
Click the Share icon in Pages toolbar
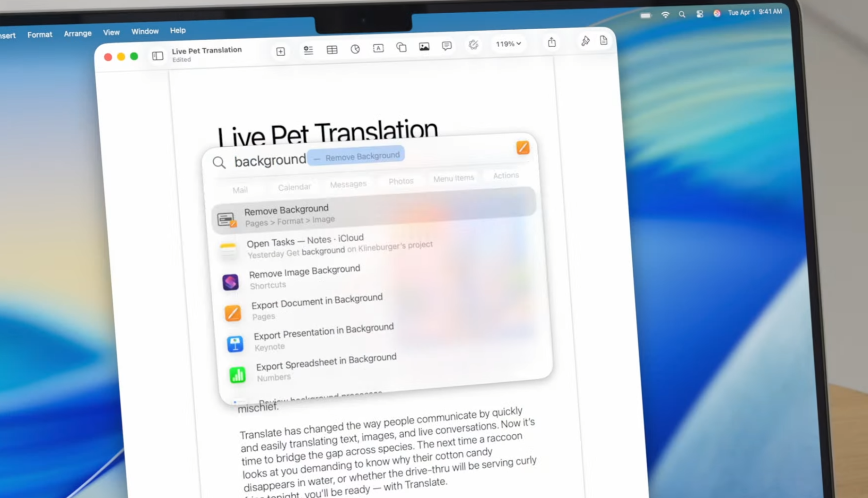[551, 42]
